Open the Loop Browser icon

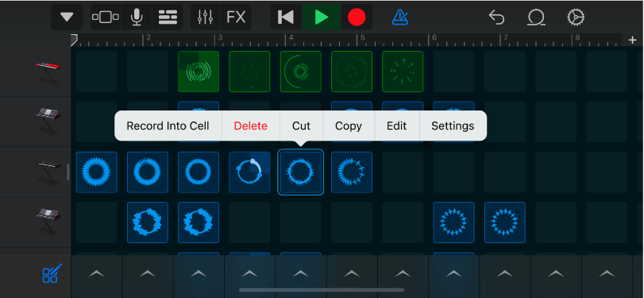coord(536,17)
